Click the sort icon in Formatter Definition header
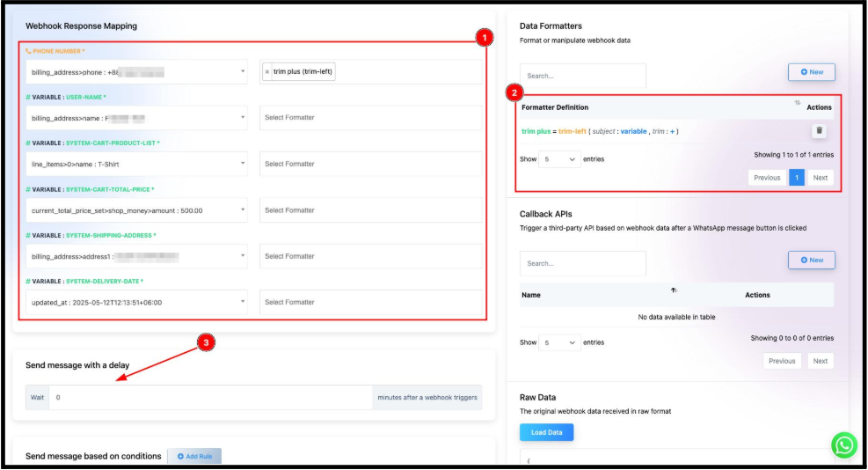This screenshot has height=470, width=868. (797, 103)
